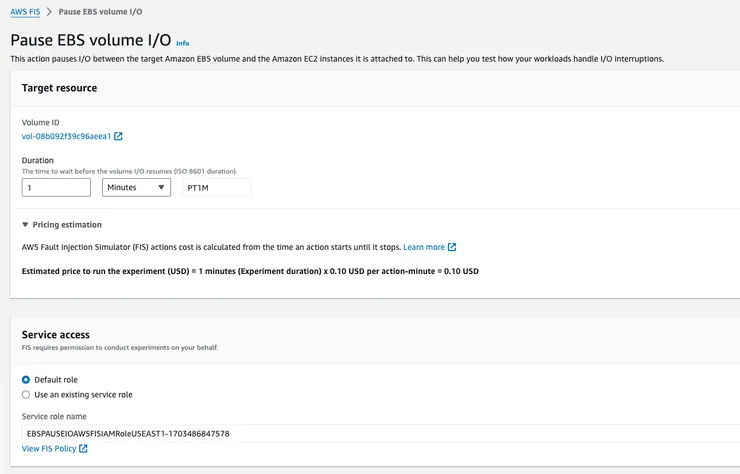The height and width of the screenshot is (474, 740).
Task: Select the Default role radio button
Action: [26, 380]
